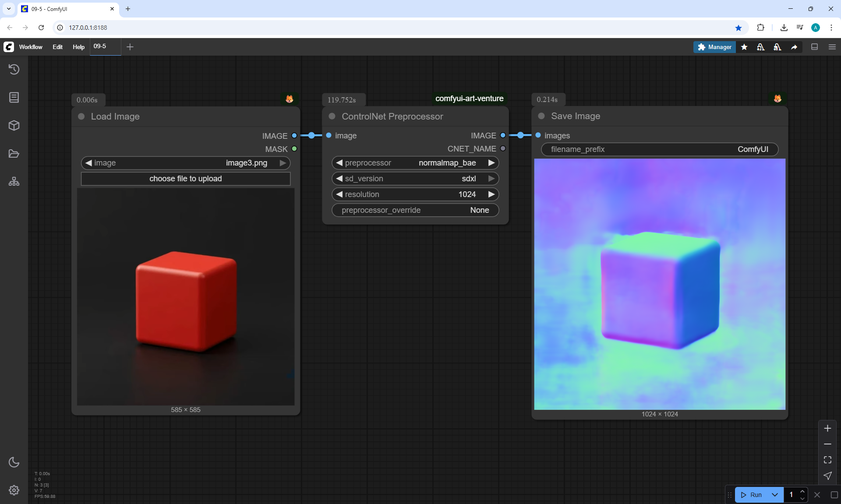The height and width of the screenshot is (504, 841).
Task: Open the Edit menu
Action: point(57,47)
